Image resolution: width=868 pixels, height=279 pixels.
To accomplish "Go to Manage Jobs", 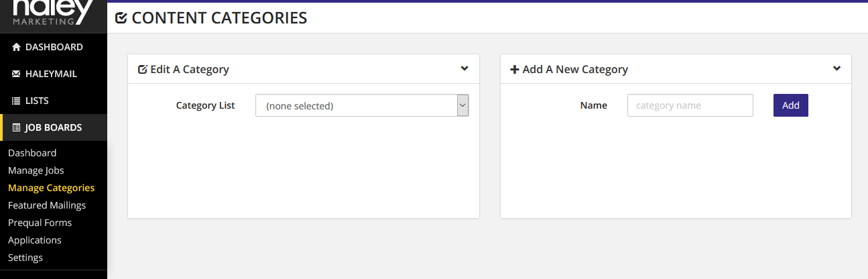I will point(36,170).
